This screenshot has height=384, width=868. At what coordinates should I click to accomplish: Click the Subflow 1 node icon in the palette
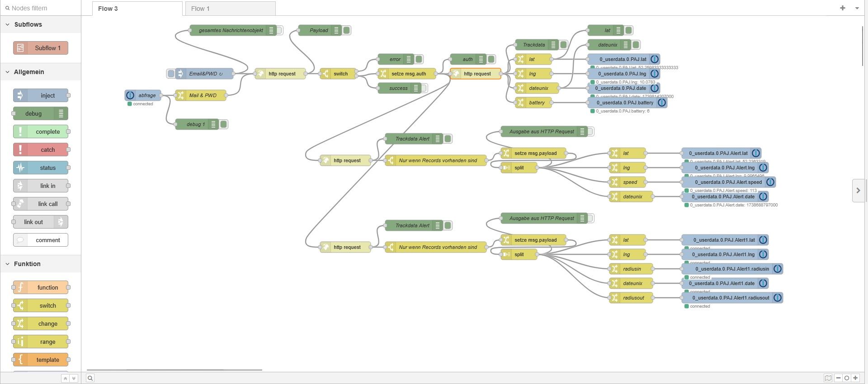(x=20, y=48)
